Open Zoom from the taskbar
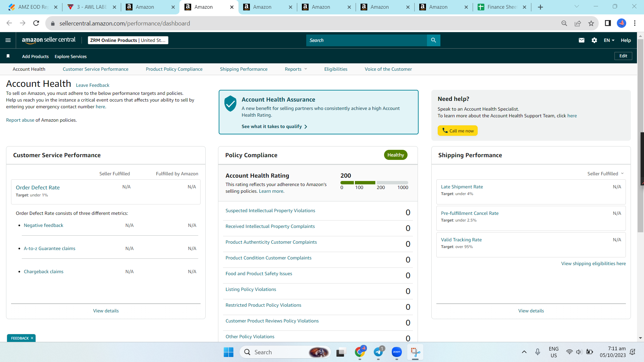The image size is (644, 362). pos(397,352)
